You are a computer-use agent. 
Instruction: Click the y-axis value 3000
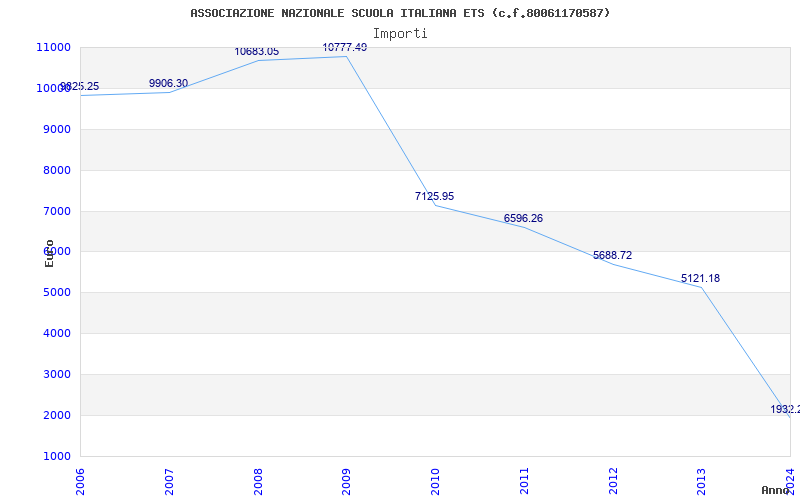(x=57, y=374)
